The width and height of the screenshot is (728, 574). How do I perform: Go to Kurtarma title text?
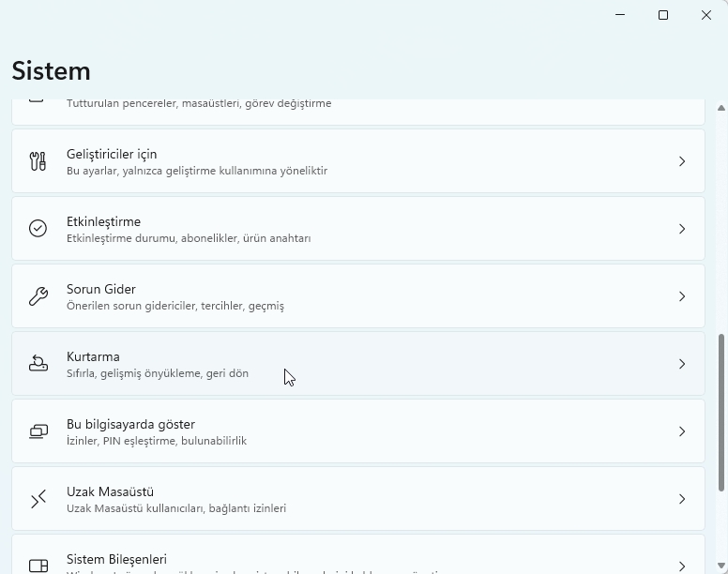(93, 356)
